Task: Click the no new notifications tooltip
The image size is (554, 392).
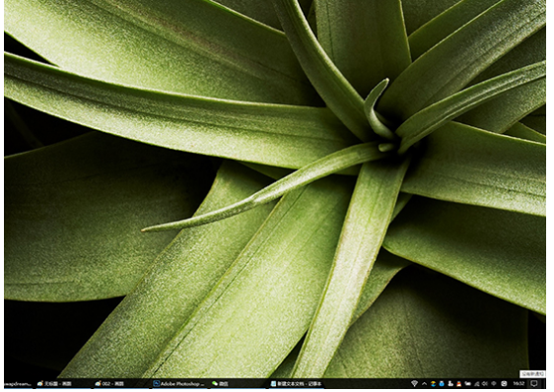Action: [x=532, y=374]
